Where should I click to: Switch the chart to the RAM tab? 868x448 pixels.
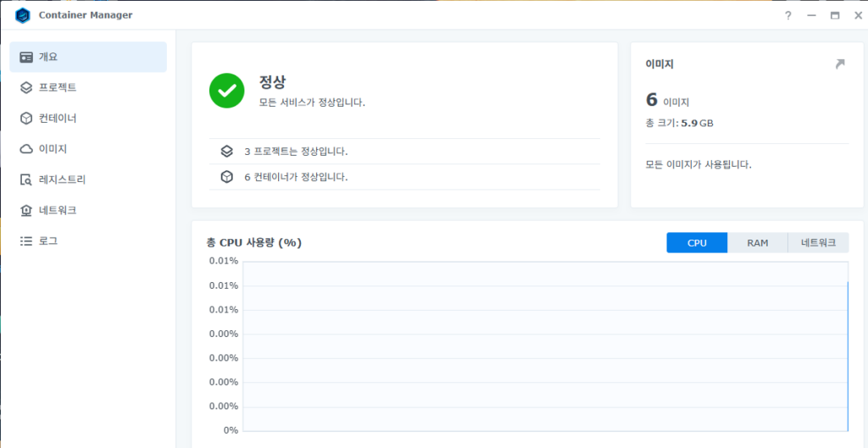click(x=757, y=243)
